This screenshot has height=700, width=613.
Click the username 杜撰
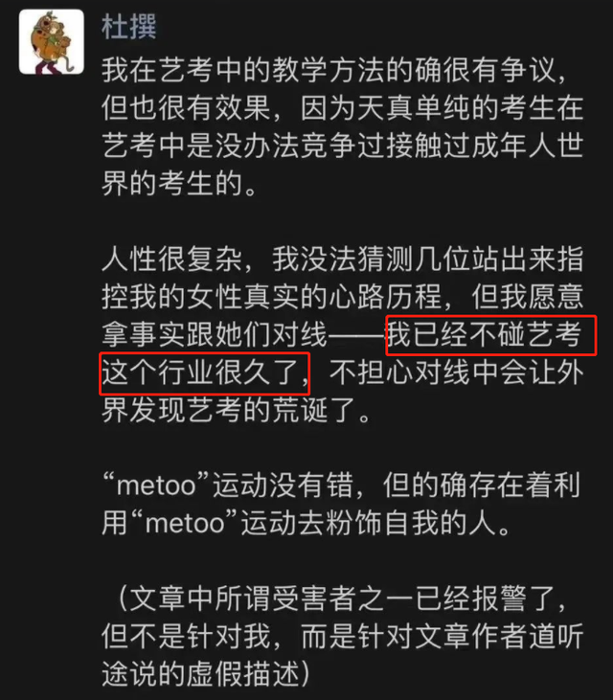(x=128, y=27)
